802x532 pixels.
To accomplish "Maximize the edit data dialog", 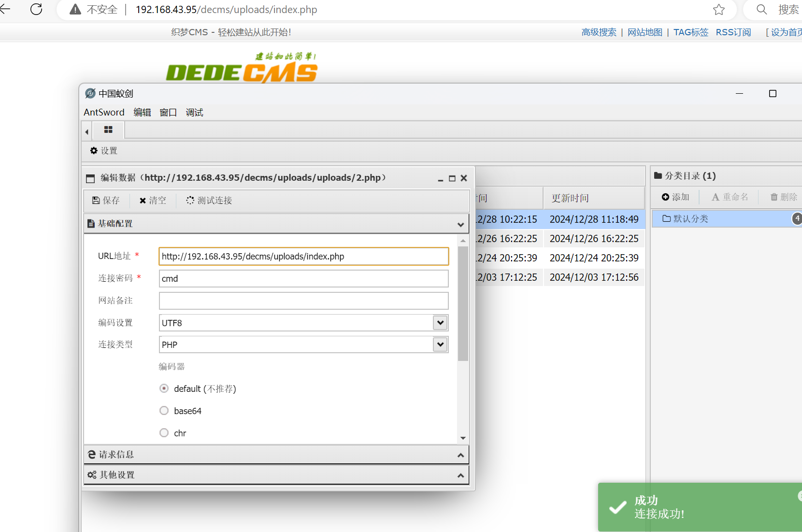I will click(x=452, y=178).
